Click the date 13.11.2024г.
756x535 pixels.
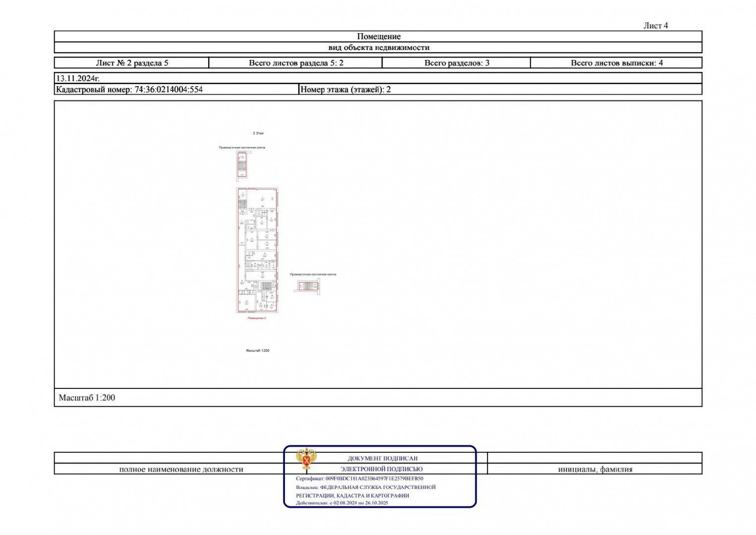tap(78, 78)
